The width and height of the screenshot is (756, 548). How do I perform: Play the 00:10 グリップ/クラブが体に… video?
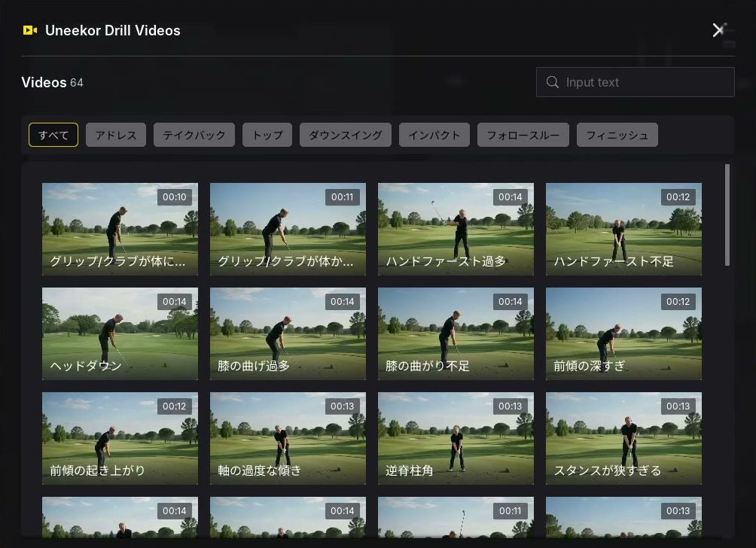(x=120, y=229)
